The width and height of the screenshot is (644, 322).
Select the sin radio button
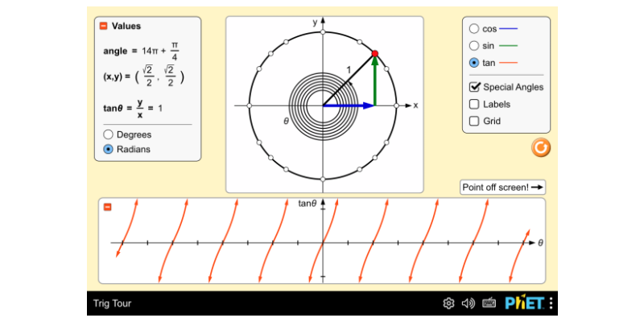(x=474, y=46)
